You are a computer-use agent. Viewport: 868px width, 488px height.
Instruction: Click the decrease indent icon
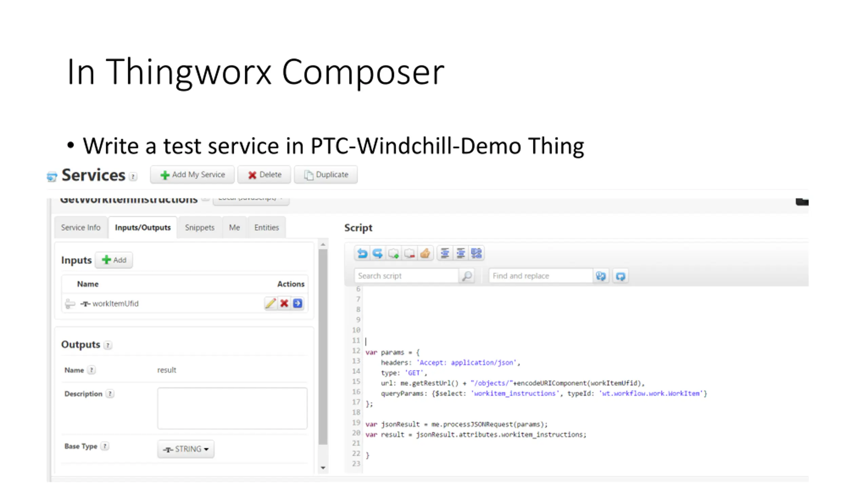(x=445, y=253)
